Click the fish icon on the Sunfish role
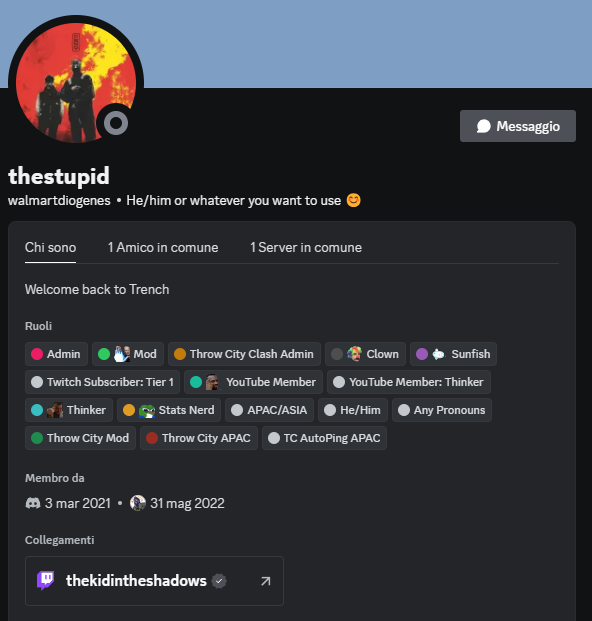 coord(439,354)
